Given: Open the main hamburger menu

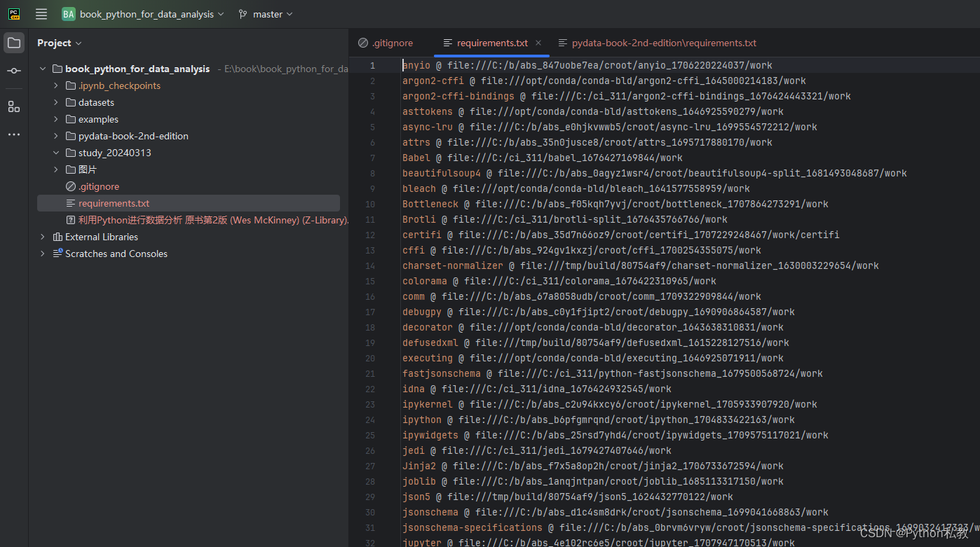Looking at the screenshot, I should (41, 13).
